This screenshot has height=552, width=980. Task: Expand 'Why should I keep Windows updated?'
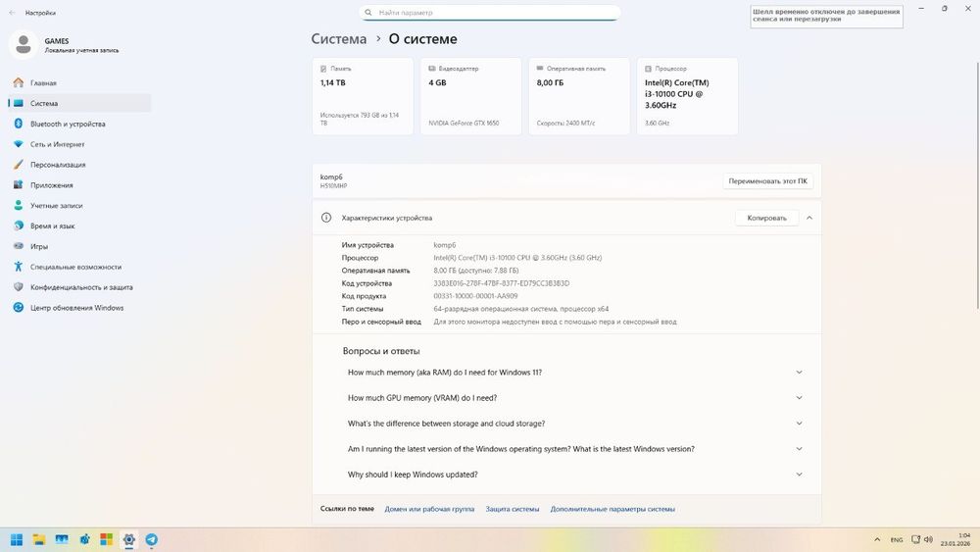click(x=799, y=475)
